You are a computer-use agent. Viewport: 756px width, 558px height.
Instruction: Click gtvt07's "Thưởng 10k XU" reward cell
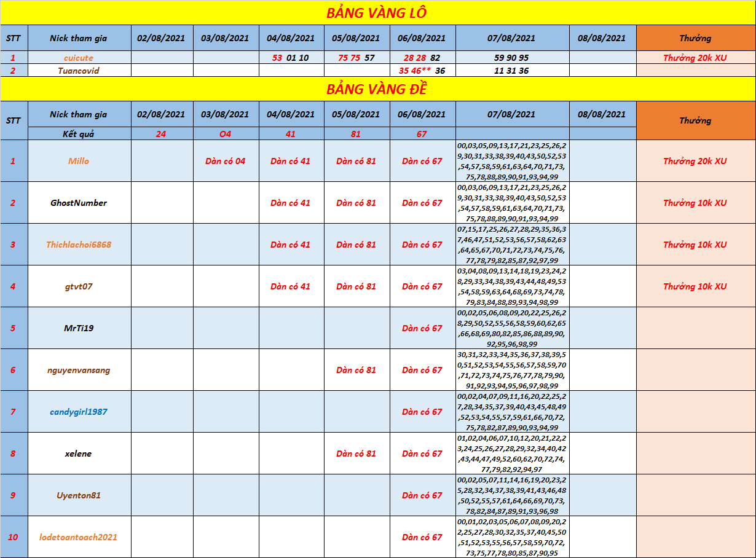point(695,286)
